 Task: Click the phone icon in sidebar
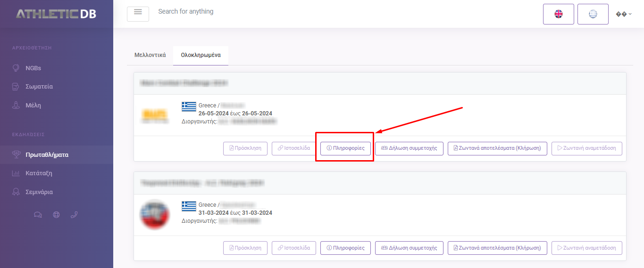click(74, 215)
